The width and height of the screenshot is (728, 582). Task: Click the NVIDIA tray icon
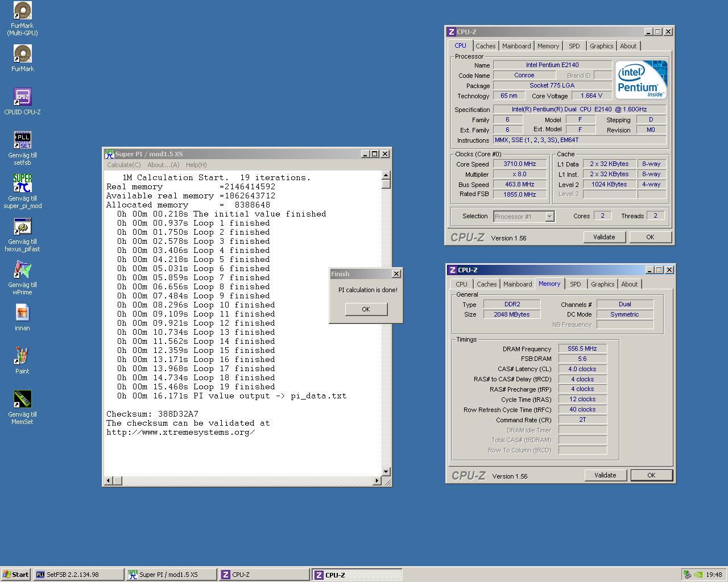pos(698,575)
